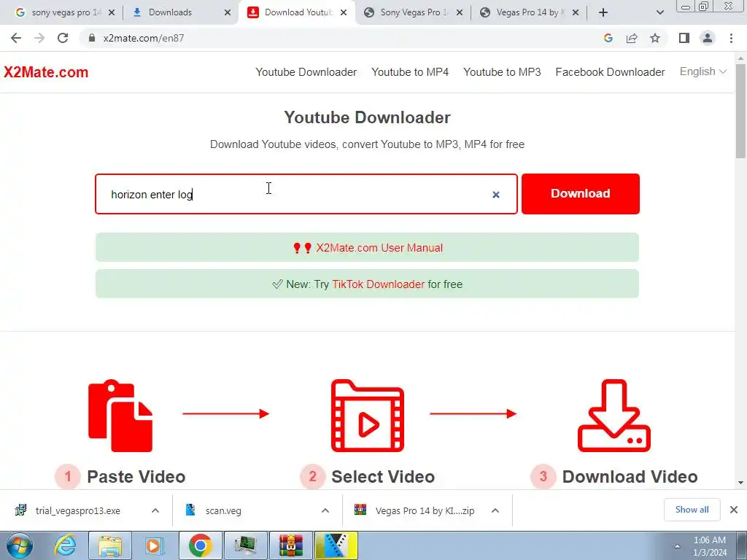This screenshot has height=560, width=747.
Task: Reload the x2mate page
Action: [63, 38]
